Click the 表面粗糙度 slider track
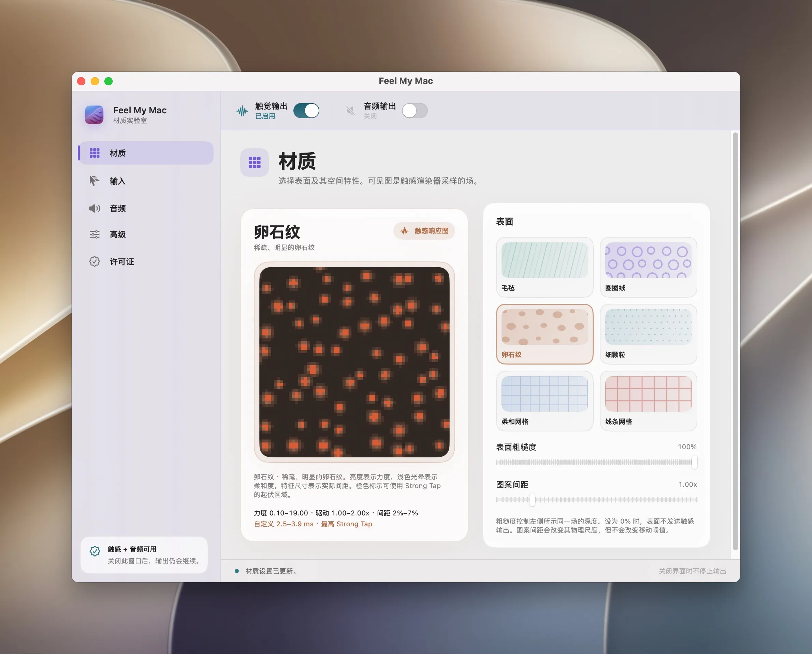This screenshot has width=812, height=654. pyautogui.click(x=597, y=462)
